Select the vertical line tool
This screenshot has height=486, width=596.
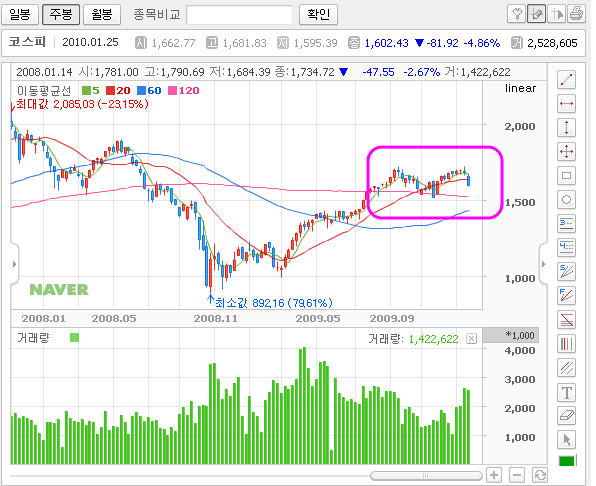(566, 128)
